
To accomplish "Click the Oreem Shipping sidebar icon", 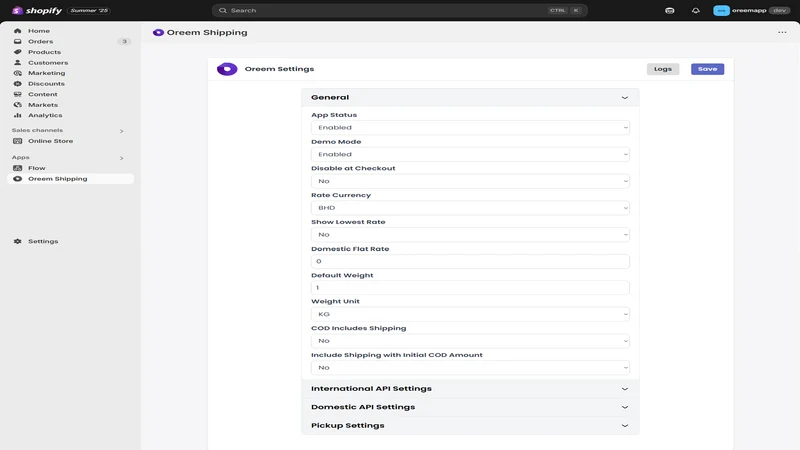I will tap(17, 179).
